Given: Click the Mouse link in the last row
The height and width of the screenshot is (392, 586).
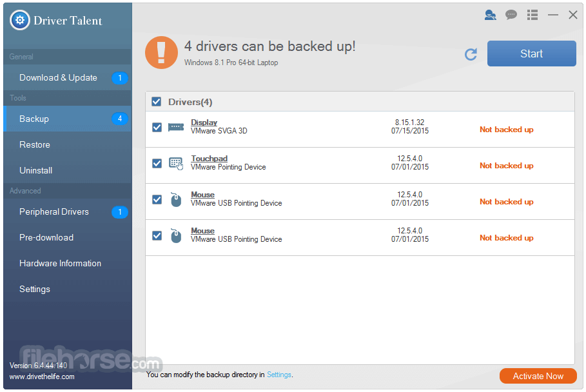Looking at the screenshot, I should click(x=202, y=231).
